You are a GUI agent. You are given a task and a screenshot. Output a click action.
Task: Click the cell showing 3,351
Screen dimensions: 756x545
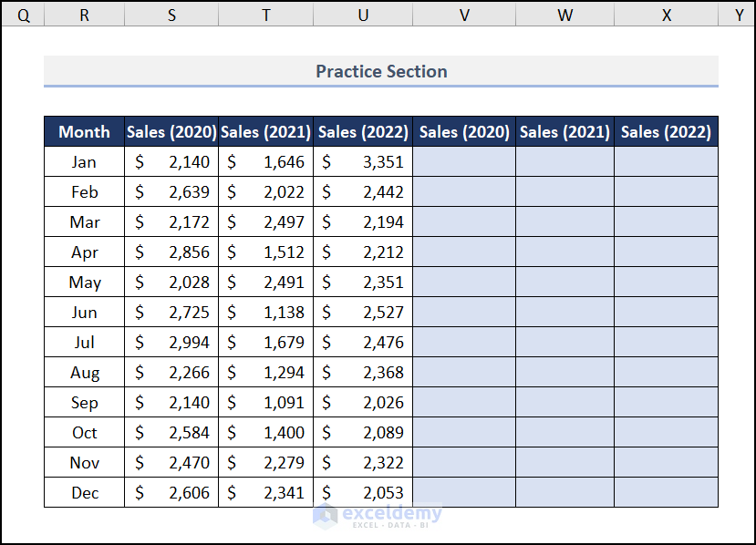point(363,162)
